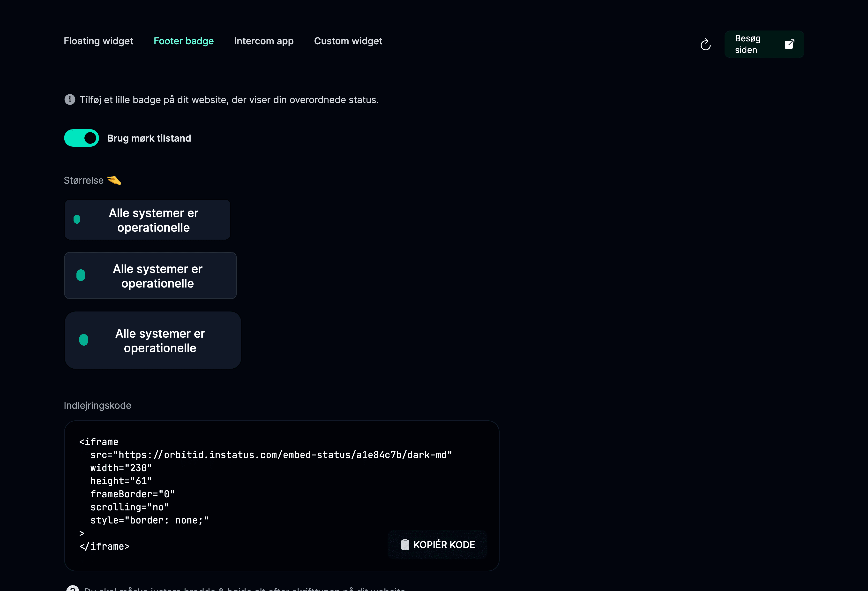868x591 pixels.
Task: Click the external link icon on Besøg siden
Action: click(x=789, y=44)
